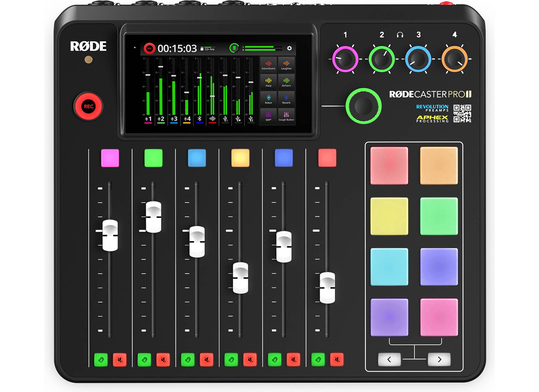Select the USB chat channel icon
The width and height of the screenshot is (539, 392).
238,119
